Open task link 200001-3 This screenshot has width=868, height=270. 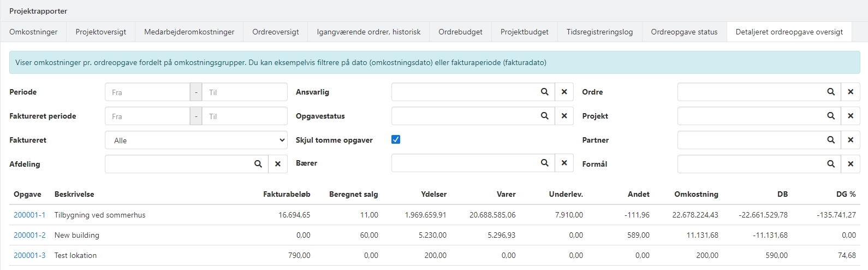[29, 255]
